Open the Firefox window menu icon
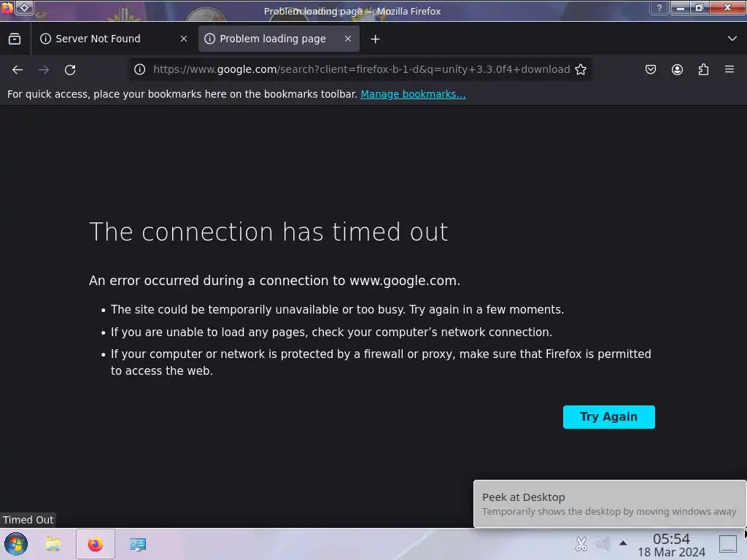This screenshot has height=560, width=747. coord(7,7)
